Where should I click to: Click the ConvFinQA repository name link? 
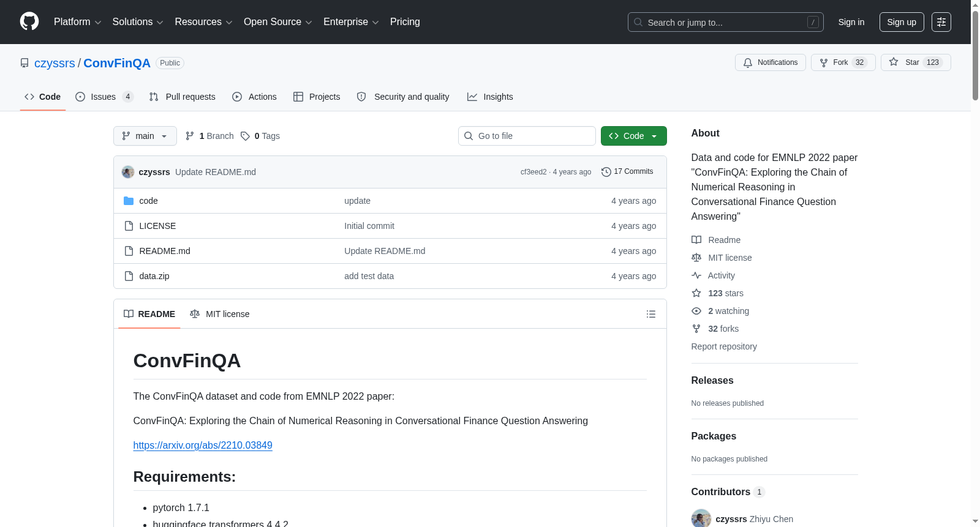pos(117,63)
